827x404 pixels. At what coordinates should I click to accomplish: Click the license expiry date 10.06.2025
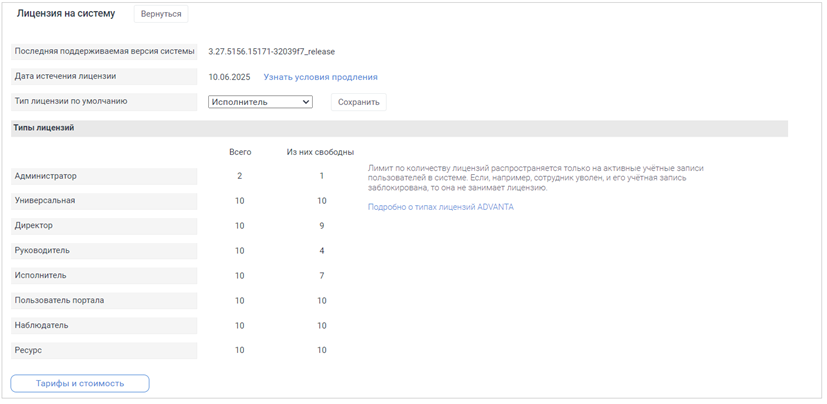230,77
